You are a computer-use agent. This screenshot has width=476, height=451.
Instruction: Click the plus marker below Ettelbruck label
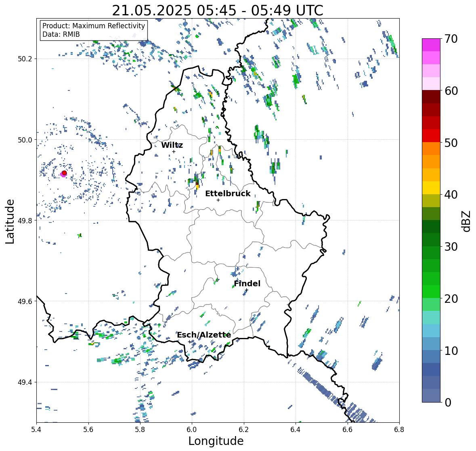(218, 200)
